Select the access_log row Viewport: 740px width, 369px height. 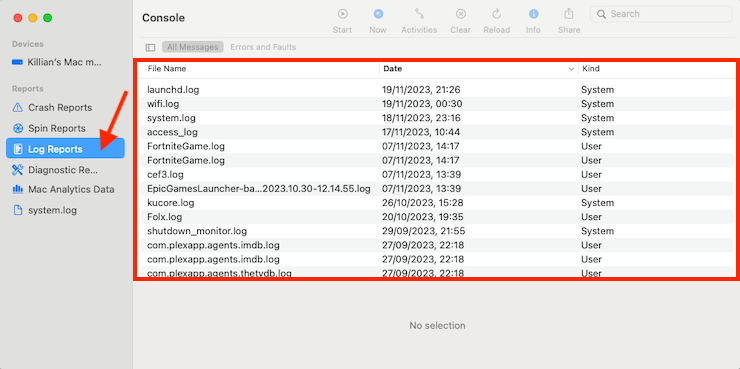click(437, 132)
